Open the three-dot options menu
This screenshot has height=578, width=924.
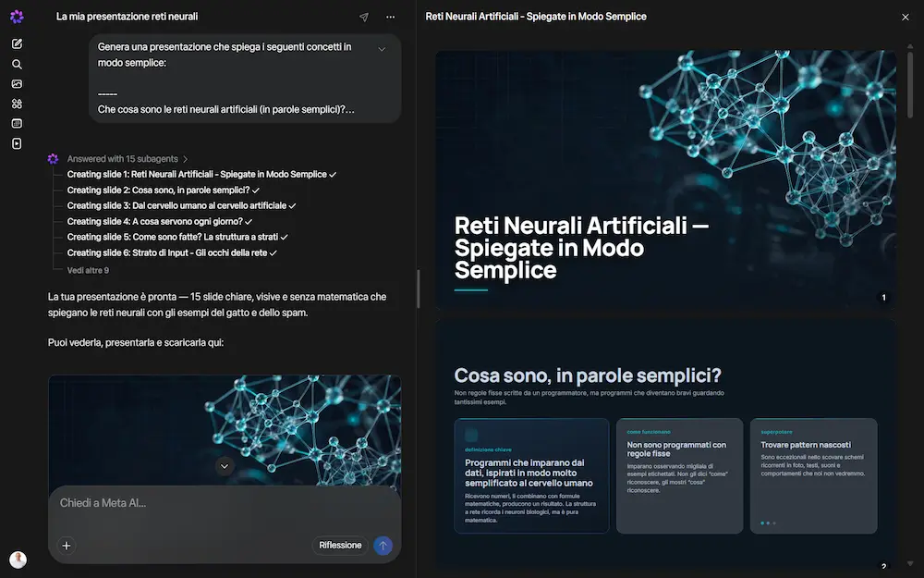(x=390, y=17)
